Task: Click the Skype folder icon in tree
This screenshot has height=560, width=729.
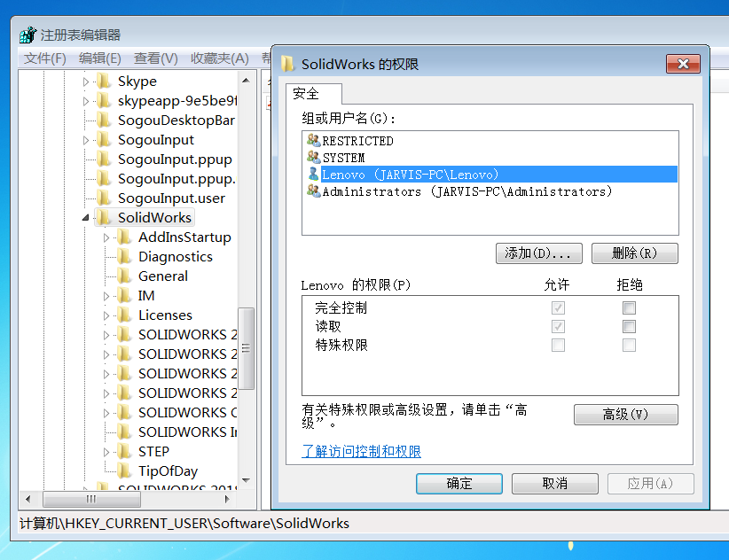Action: (x=104, y=82)
